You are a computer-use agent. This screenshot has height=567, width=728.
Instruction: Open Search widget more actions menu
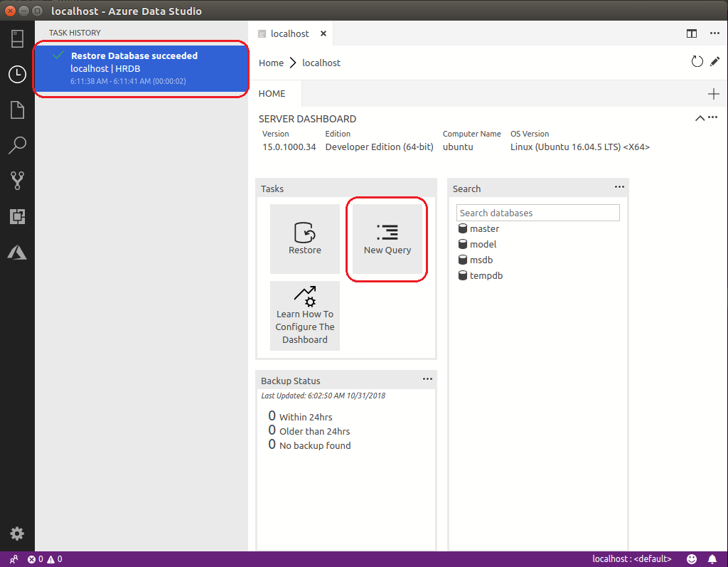tap(619, 187)
